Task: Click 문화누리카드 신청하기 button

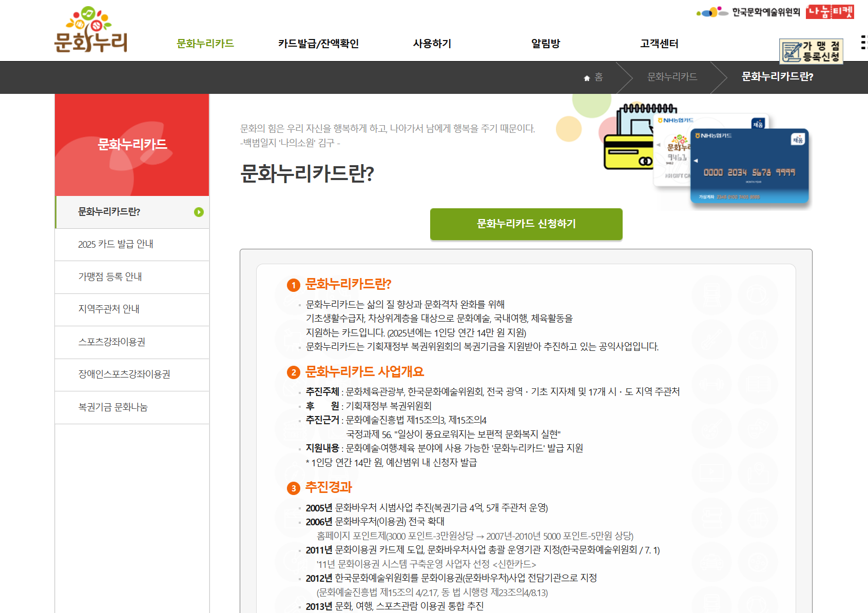Action: click(x=526, y=224)
